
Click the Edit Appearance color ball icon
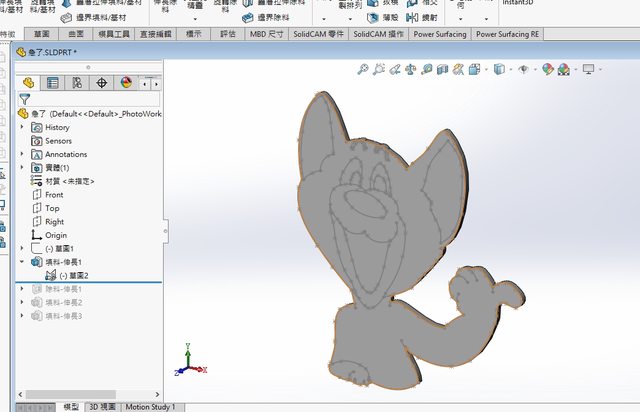(x=547, y=69)
